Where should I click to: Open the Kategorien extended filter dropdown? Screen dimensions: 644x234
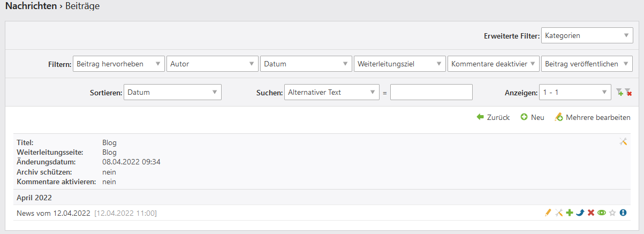[587, 36]
